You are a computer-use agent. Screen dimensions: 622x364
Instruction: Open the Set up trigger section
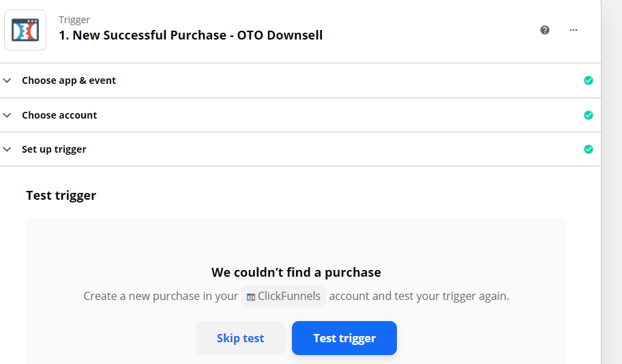click(x=300, y=149)
